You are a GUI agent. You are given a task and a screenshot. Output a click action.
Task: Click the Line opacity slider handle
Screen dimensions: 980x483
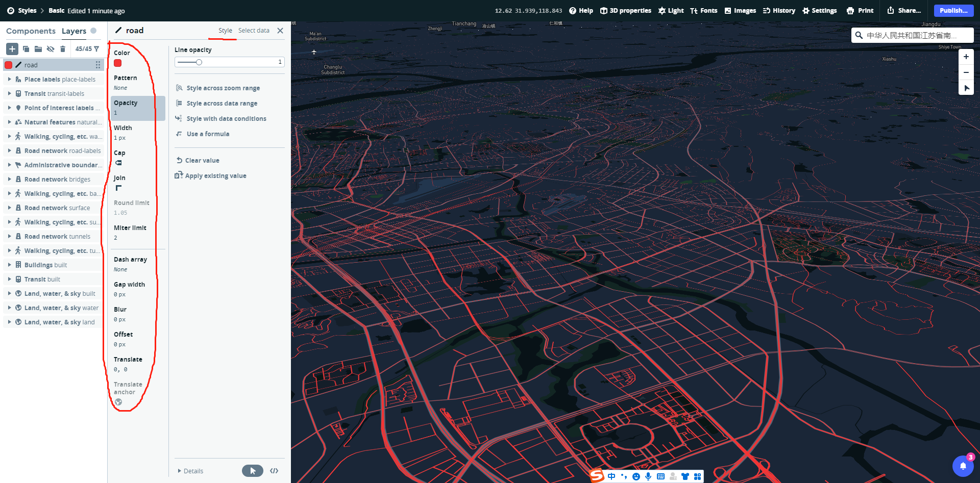pos(199,62)
